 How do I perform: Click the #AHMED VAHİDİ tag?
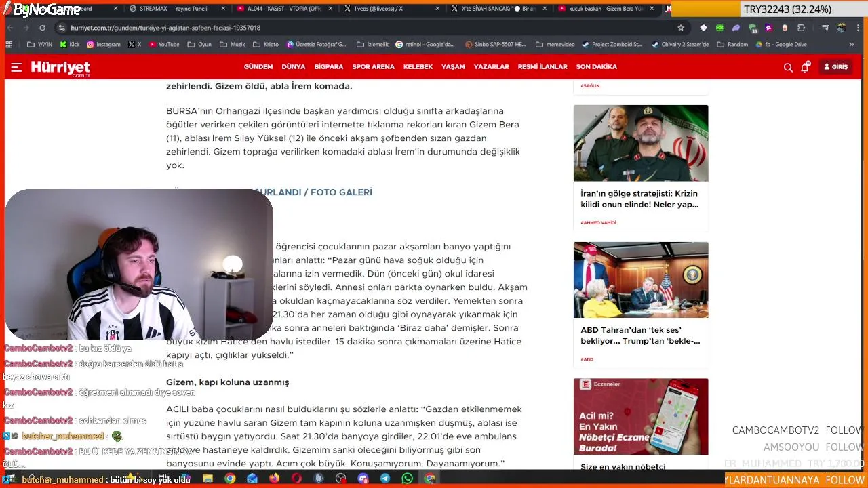coord(598,222)
